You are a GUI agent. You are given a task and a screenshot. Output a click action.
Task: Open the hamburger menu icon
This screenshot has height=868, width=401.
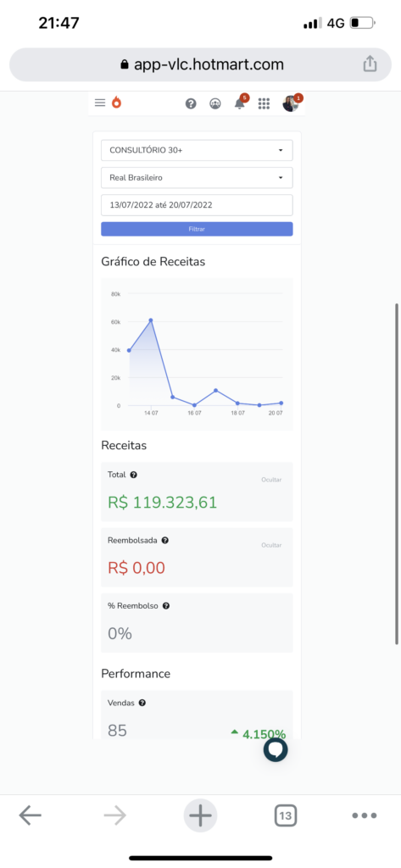click(x=100, y=103)
